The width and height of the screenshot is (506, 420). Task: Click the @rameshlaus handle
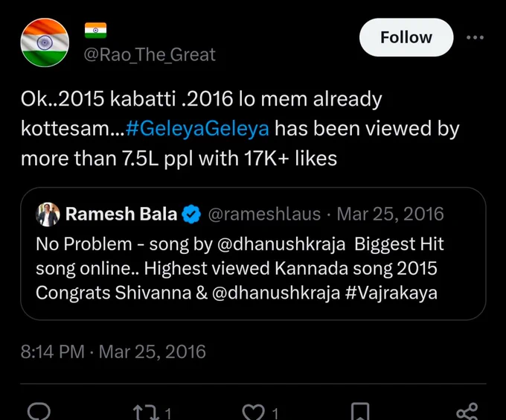pyautogui.click(x=264, y=214)
